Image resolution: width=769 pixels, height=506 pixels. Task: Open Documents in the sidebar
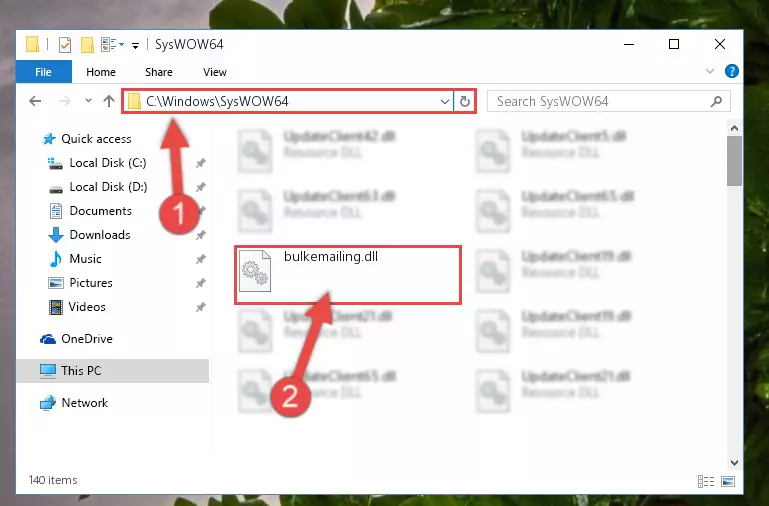(101, 211)
